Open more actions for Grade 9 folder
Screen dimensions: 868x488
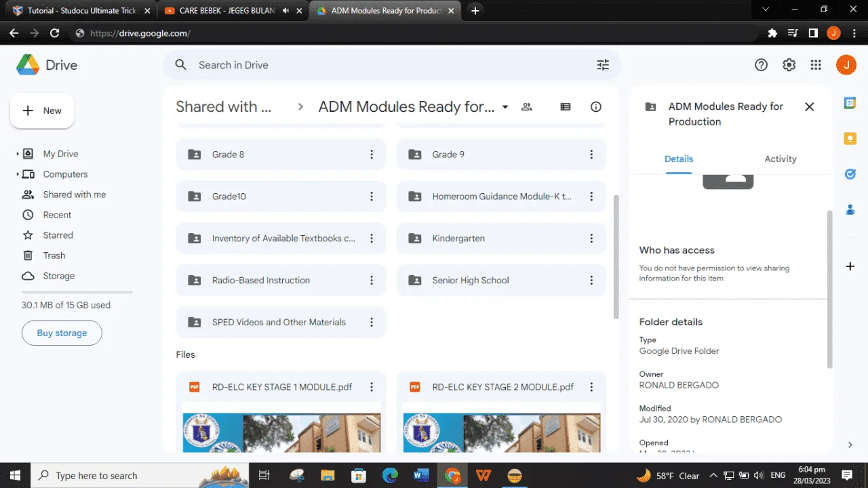point(591,155)
